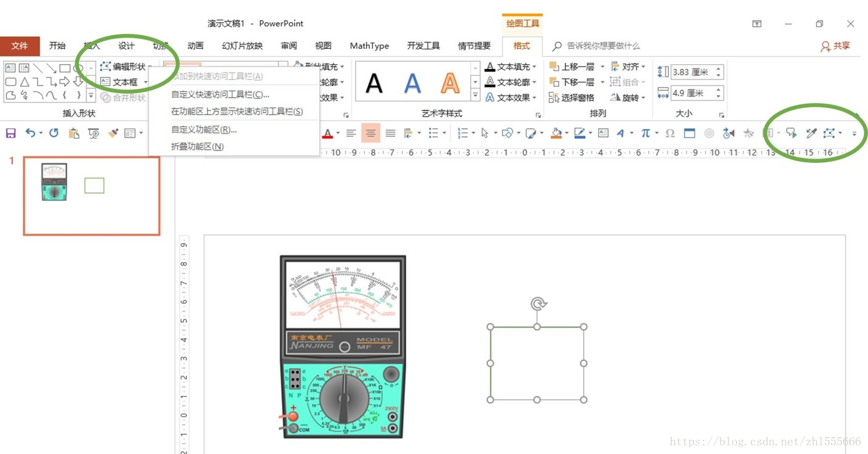This screenshot has height=454, width=868.
Task: Open the 编辑形状 dropdown
Action: [x=126, y=67]
